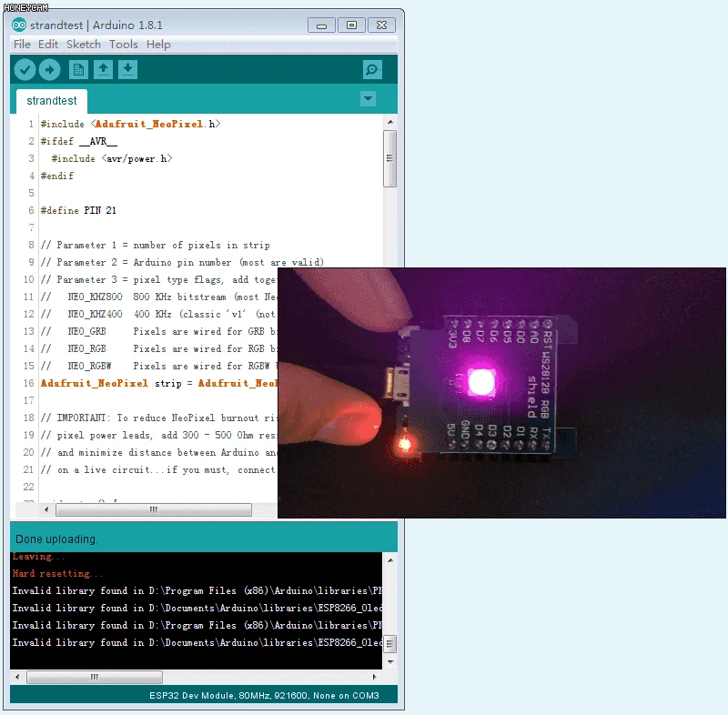This screenshot has width=728, height=715.
Task: Click the NEO_KHZ800 comment line
Action: (158, 297)
